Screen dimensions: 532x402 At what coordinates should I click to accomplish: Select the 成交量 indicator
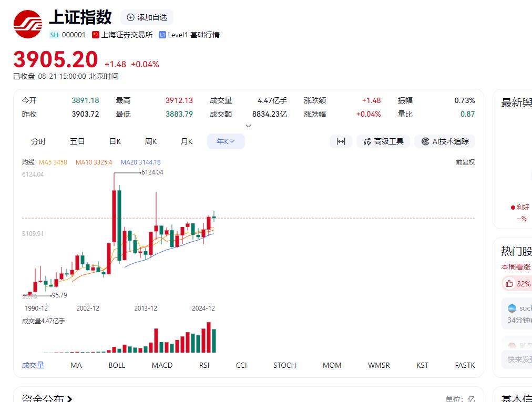(x=33, y=365)
